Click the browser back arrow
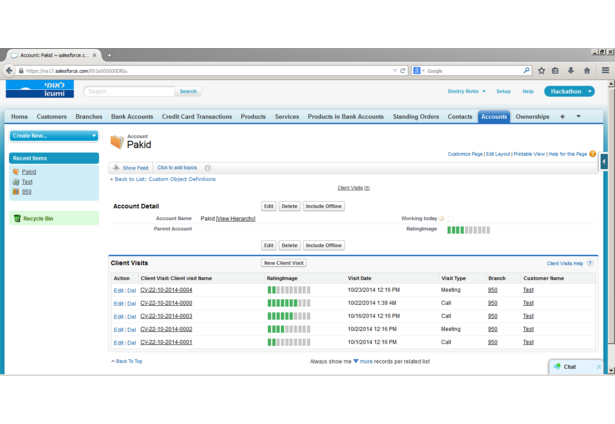Image resolution: width=615 pixels, height=424 pixels. 9,71
